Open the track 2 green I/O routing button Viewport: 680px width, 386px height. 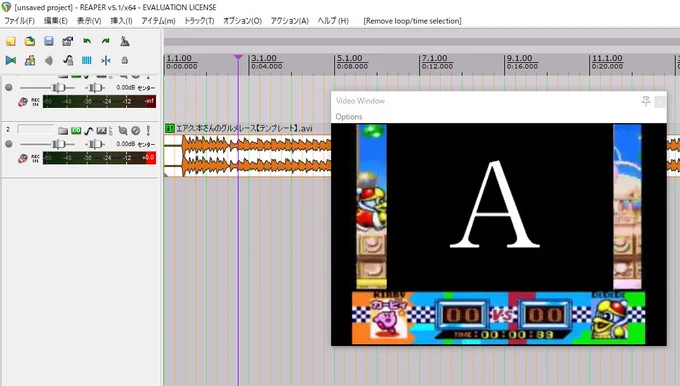(x=76, y=130)
